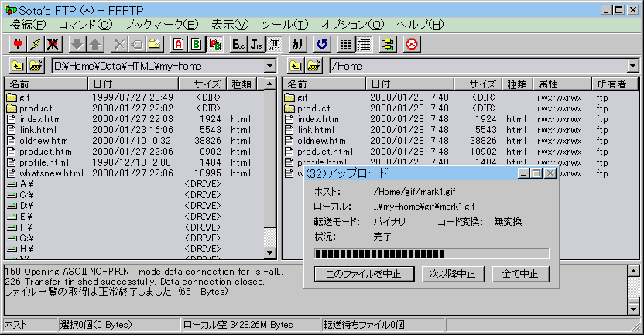Click the gray X Delete icon
This screenshot has height=335, width=644.
tap(119, 44)
